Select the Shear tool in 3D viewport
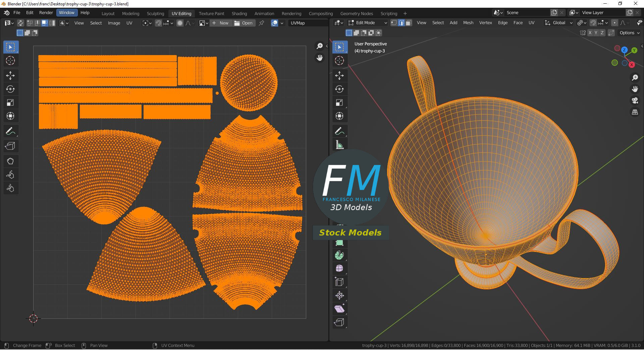The height and width of the screenshot is (350, 644). pyautogui.click(x=339, y=309)
